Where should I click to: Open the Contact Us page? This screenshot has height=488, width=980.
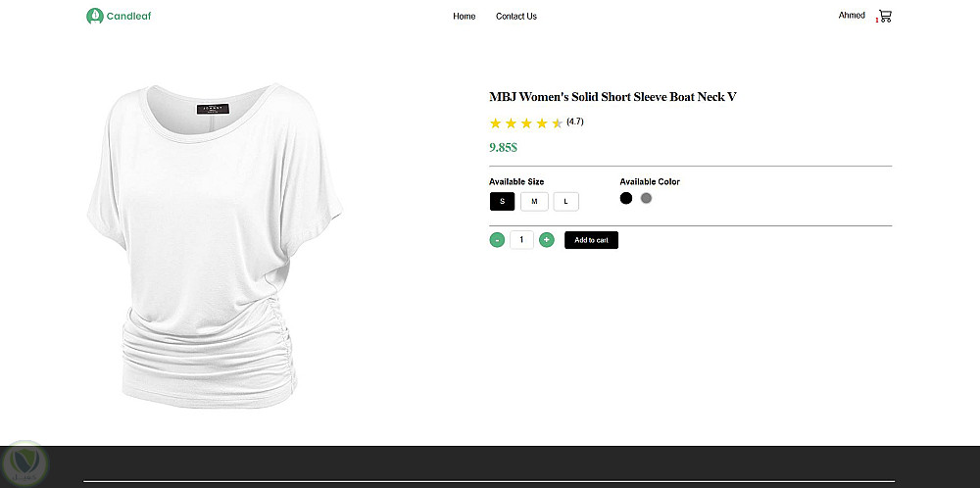point(516,17)
